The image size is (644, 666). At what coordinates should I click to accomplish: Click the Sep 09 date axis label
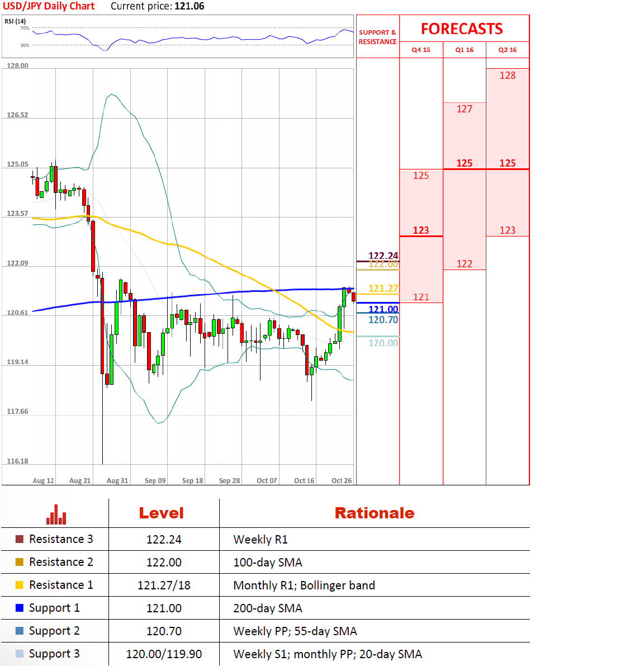coord(155,481)
